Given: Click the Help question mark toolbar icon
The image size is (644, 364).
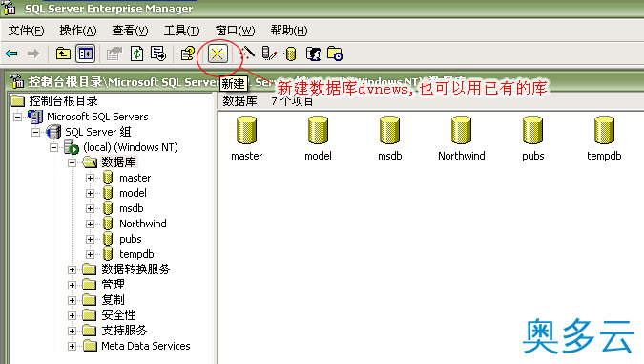Looking at the screenshot, I should tap(188, 54).
